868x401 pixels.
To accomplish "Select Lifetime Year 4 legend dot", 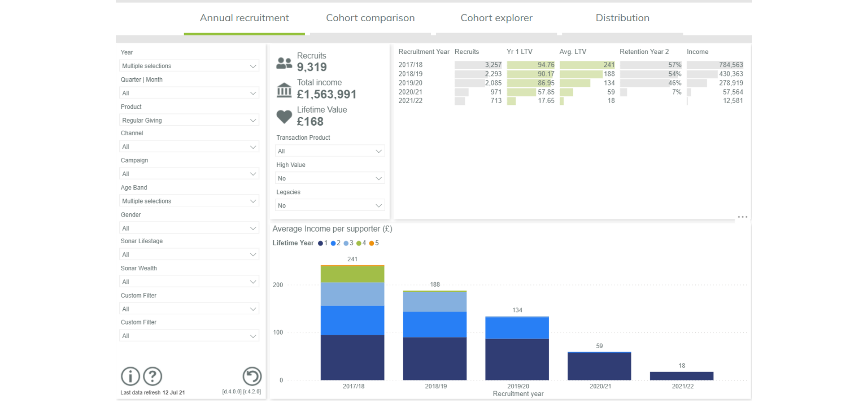I will coord(359,243).
